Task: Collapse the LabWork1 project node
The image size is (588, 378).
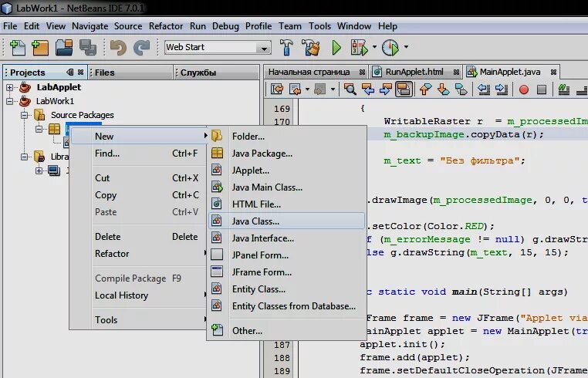Action: (10, 101)
